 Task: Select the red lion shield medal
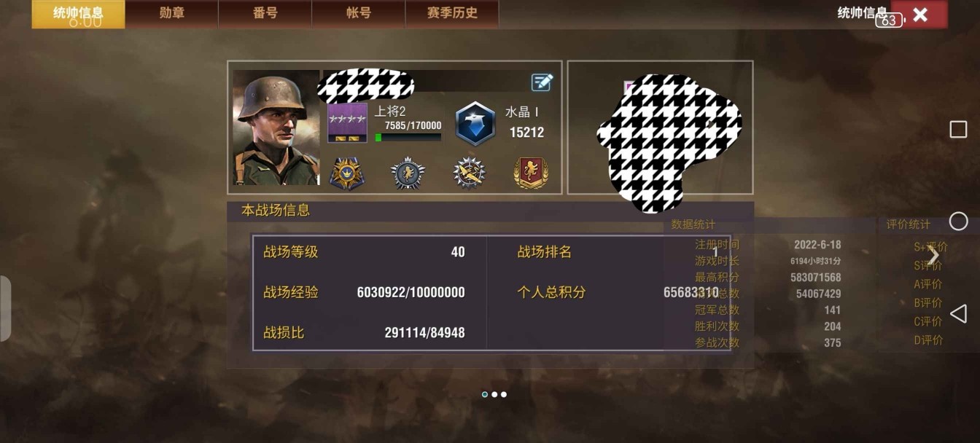(x=531, y=173)
